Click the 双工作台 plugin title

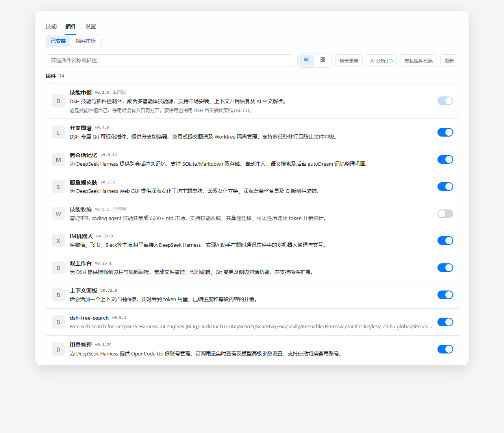(81, 263)
